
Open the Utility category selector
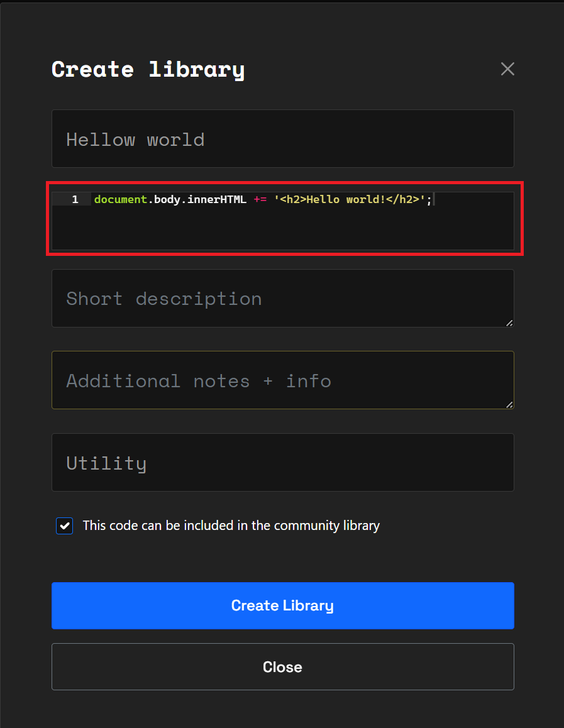tap(282, 462)
